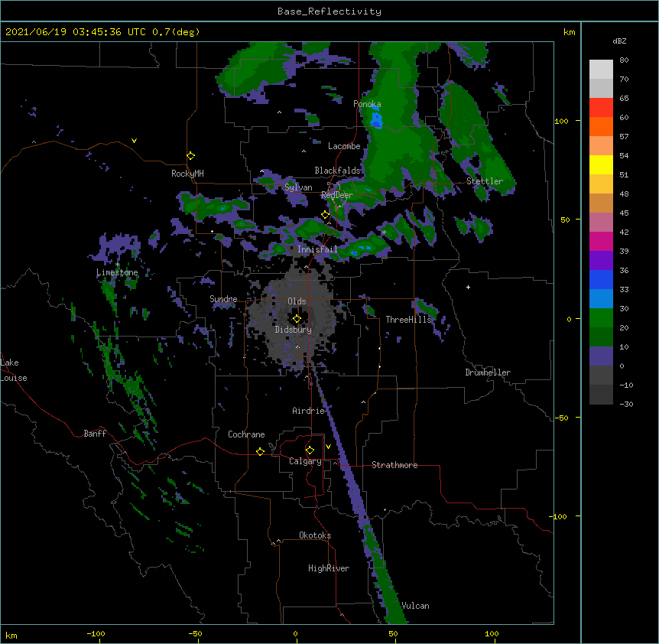
Task: Click the Stettler city label
Action: (485, 181)
